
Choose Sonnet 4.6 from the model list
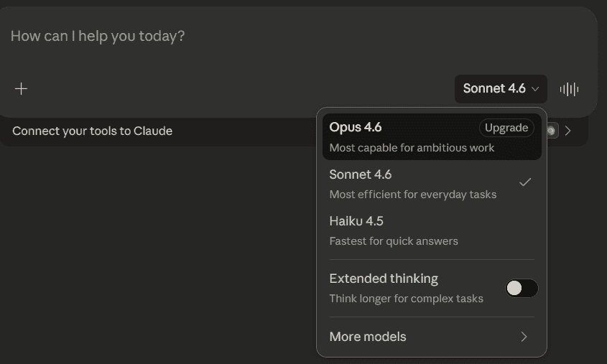[432, 184]
